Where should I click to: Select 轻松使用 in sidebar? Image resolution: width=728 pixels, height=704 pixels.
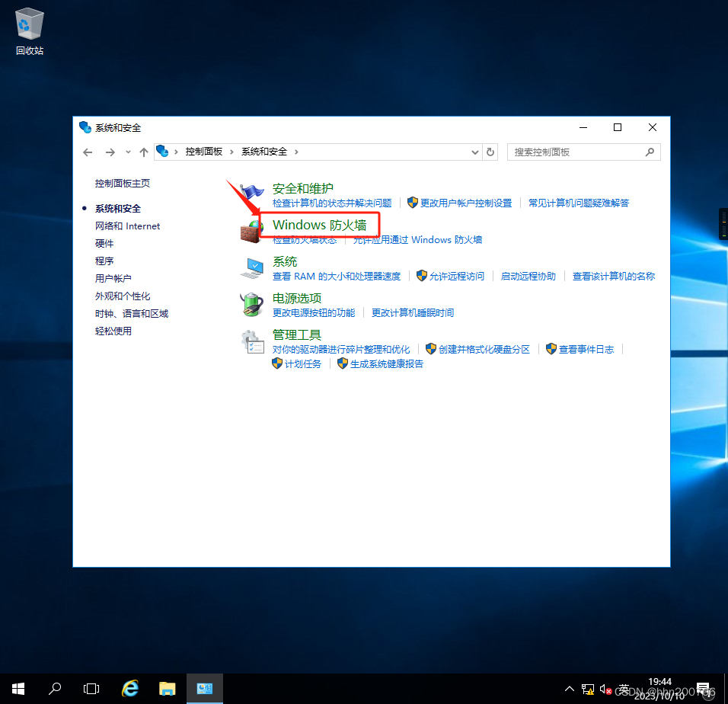coord(113,331)
